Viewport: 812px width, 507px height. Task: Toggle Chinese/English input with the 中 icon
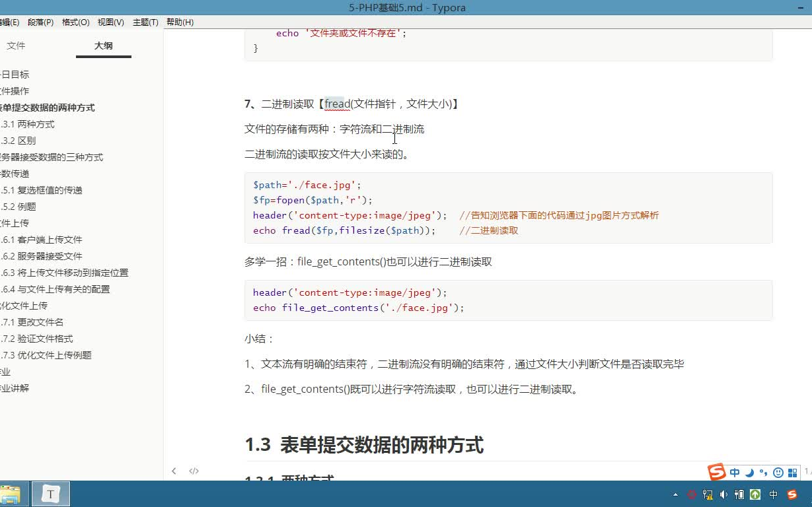pyautogui.click(x=735, y=472)
